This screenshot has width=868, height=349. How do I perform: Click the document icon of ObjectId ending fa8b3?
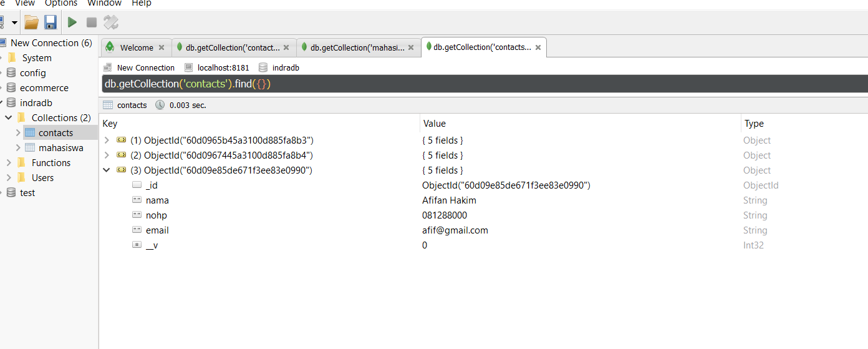[x=122, y=140]
